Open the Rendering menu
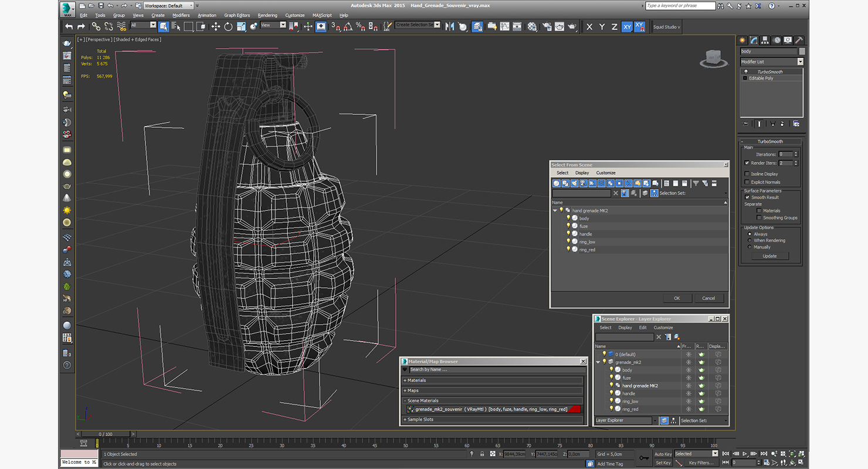The image size is (868, 469). click(x=267, y=15)
